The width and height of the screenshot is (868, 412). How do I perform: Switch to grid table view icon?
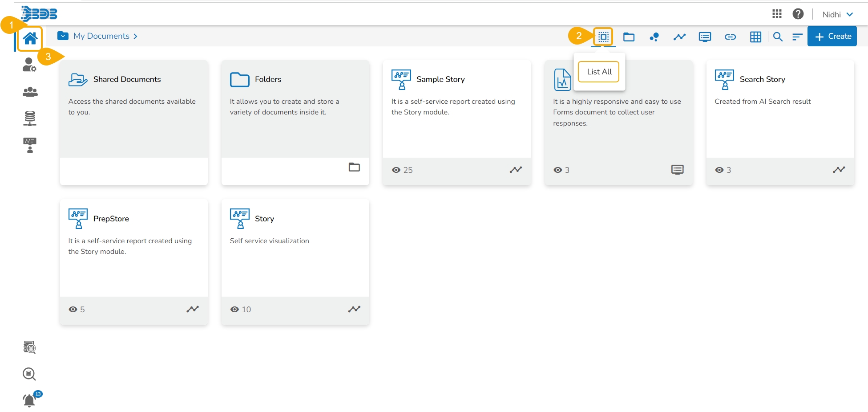[755, 37]
